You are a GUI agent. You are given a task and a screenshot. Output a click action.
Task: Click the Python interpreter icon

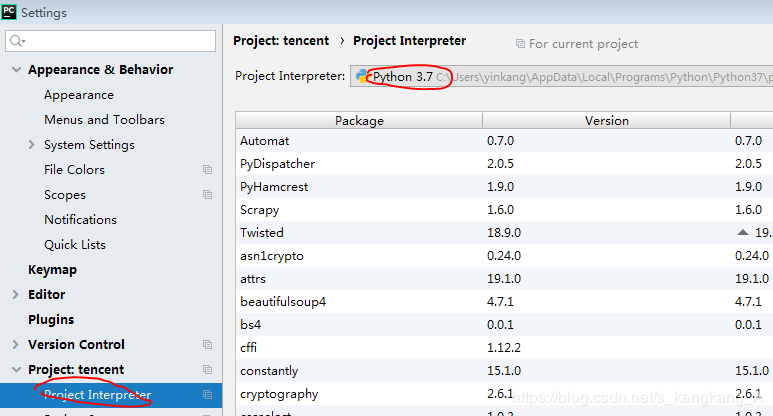362,76
